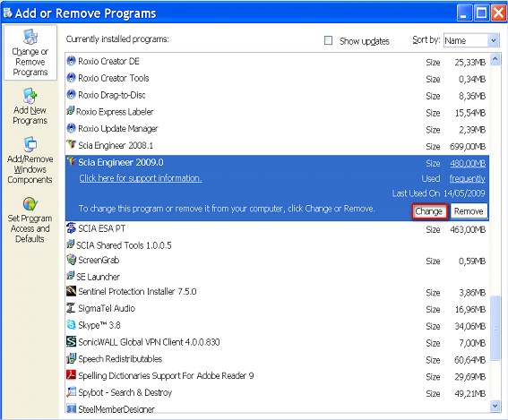This screenshot has width=508, height=420.
Task: Select the SE Launcher entry text
Action: [98, 277]
